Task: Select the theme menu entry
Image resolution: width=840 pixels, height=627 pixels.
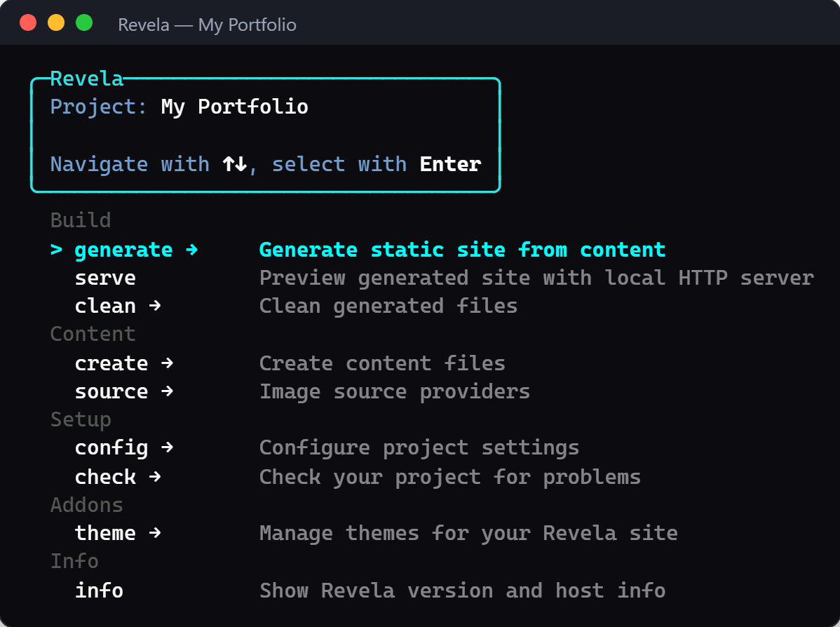Action: [105, 533]
